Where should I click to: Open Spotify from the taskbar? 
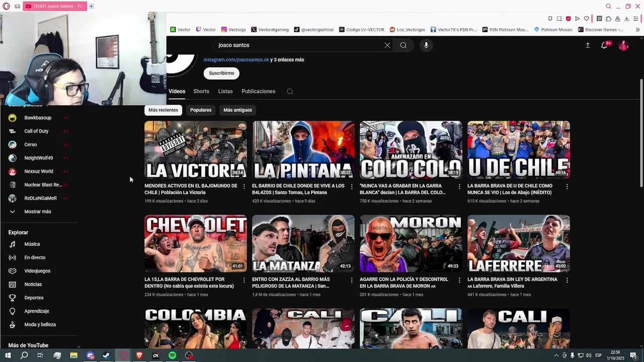172,355
